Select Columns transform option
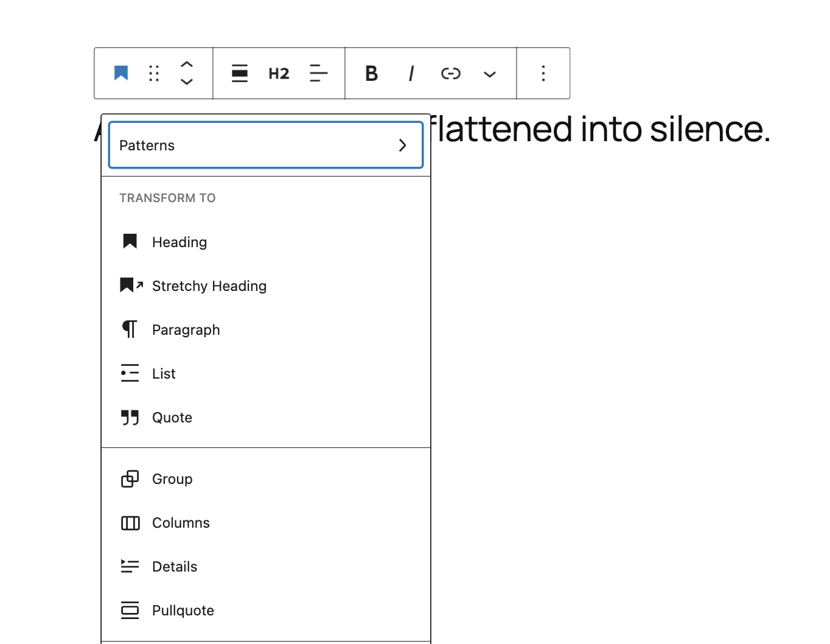This screenshot has height=644, width=830. point(181,523)
